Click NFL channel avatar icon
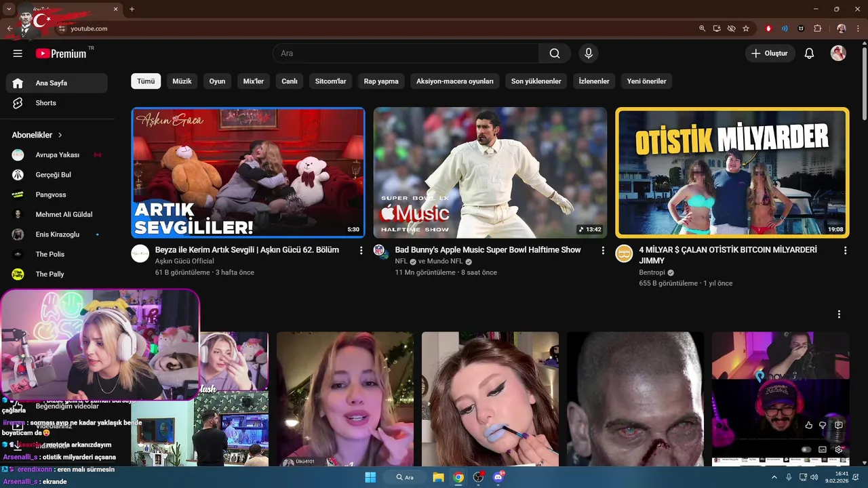868x488 pixels. coord(380,251)
